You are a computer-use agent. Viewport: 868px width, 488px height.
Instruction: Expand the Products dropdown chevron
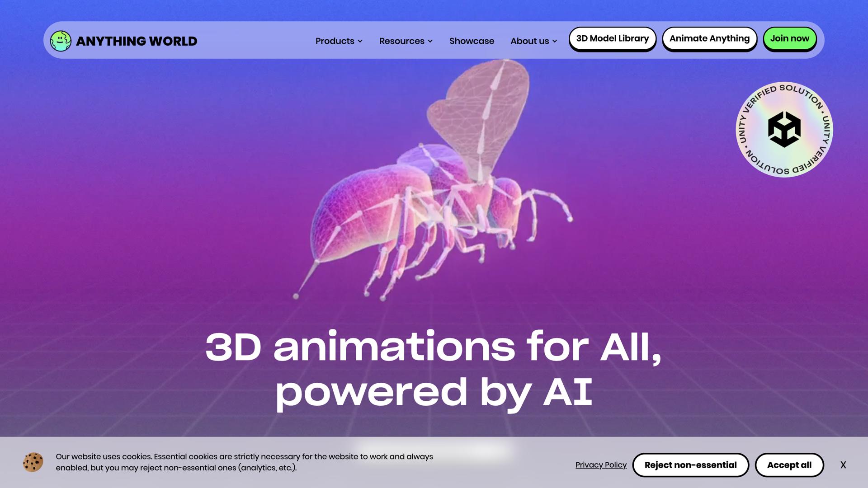(360, 41)
